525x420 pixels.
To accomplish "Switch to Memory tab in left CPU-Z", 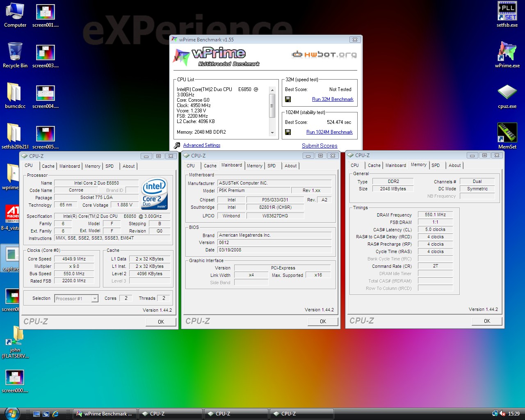I will point(92,166).
